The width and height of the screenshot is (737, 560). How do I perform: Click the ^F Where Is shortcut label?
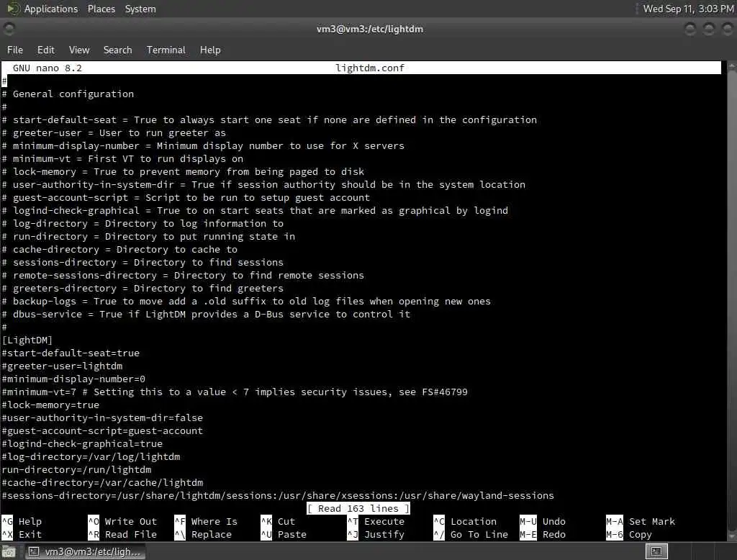click(206, 521)
